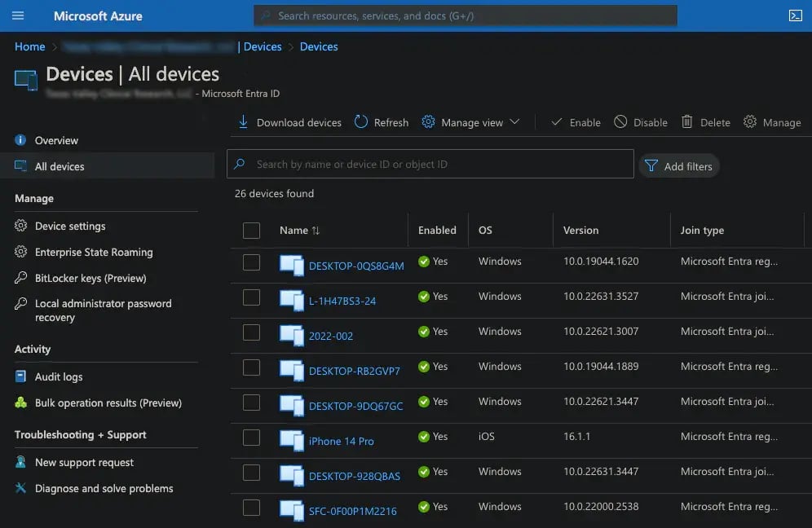Click the OS column header
The width and height of the screenshot is (812, 528).
coord(485,231)
